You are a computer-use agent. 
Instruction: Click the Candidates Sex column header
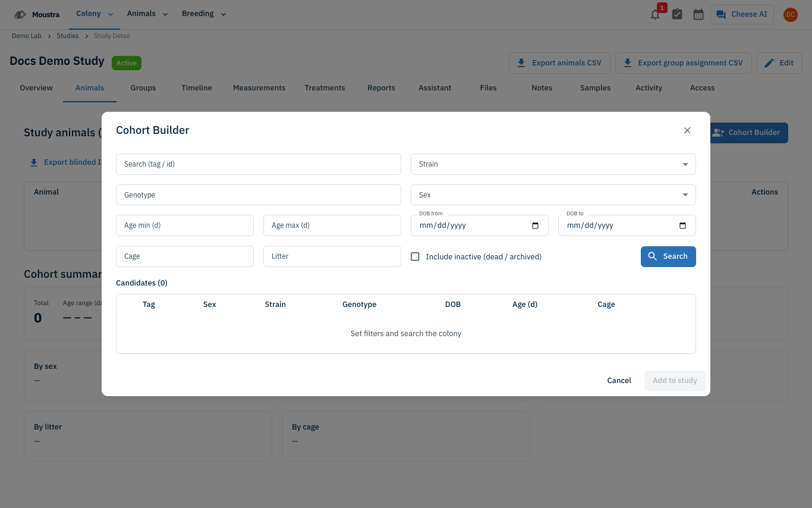click(209, 305)
